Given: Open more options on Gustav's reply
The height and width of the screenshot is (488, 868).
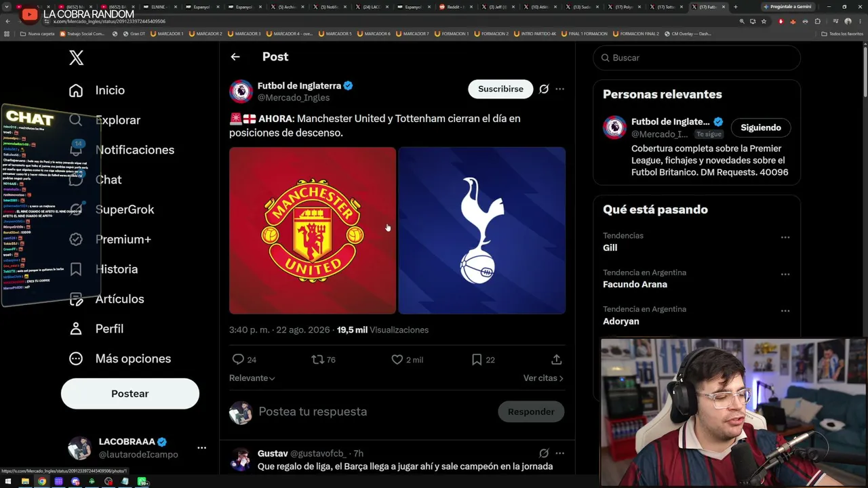Looking at the screenshot, I should tap(559, 453).
